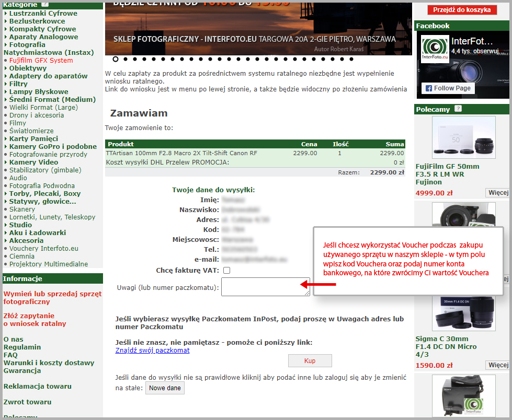Open Vouchery Interfoto.eu category

(44, 249)
